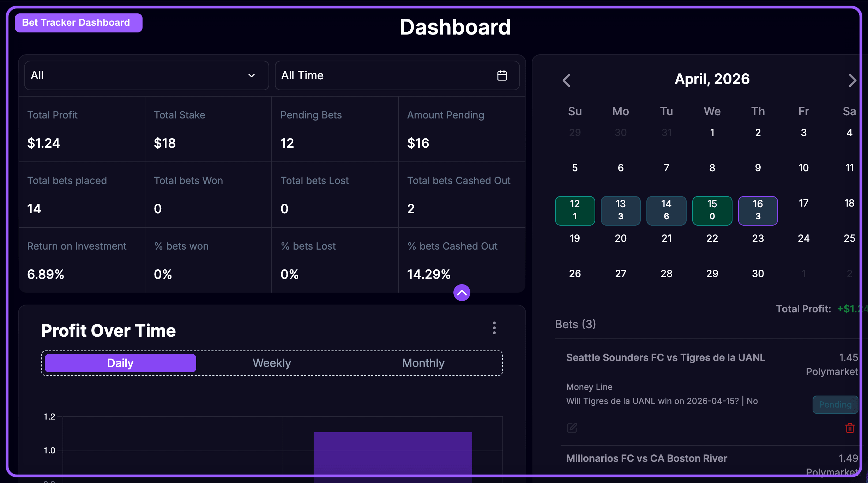Image resolution: width=868 pixels, height=483 pixels.
Task: Select April 14 showing 6 bets
Action: click(666, 210)
